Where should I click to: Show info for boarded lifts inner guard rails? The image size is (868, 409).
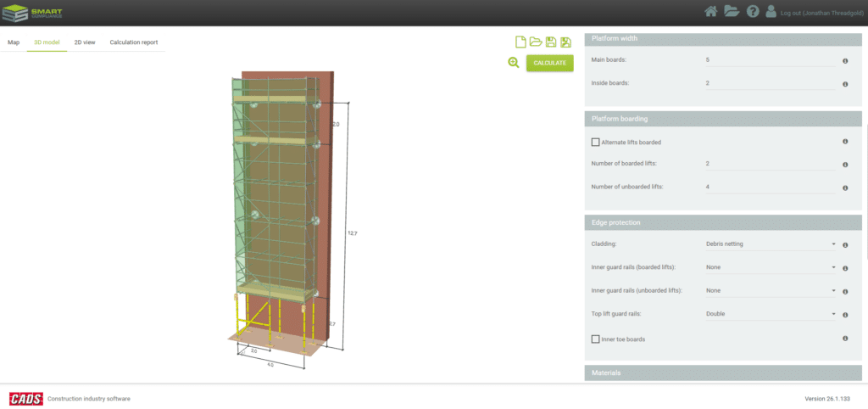[x=845, y=268]
